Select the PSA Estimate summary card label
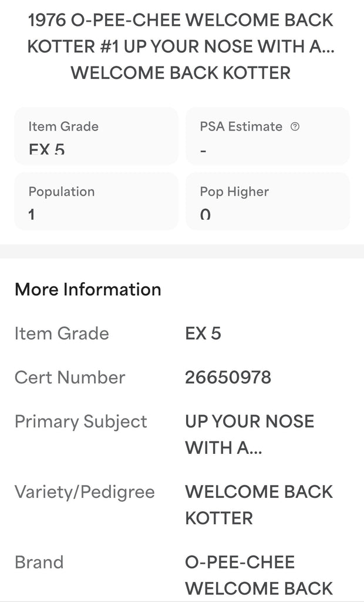Image resolution: width=364 pixels, height=602 pixels. tap(241, 126)
